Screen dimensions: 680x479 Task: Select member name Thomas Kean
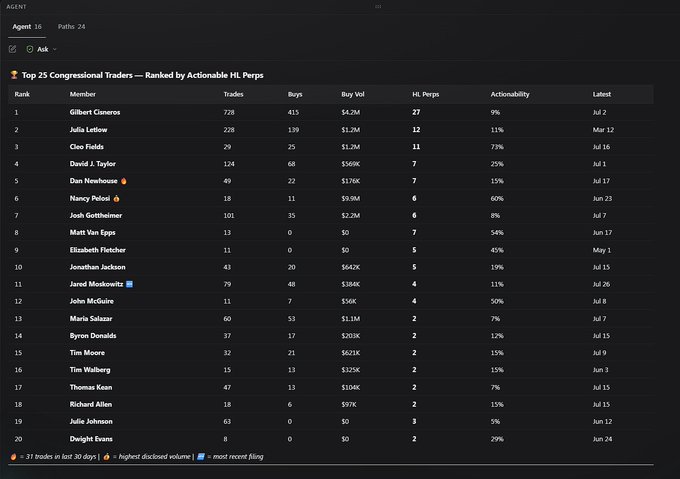coord(91,387)
